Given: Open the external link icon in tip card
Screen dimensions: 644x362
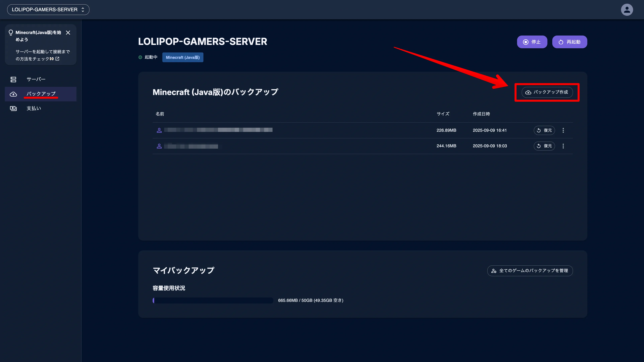Looking at the screenshot, I should pos(57,59).
